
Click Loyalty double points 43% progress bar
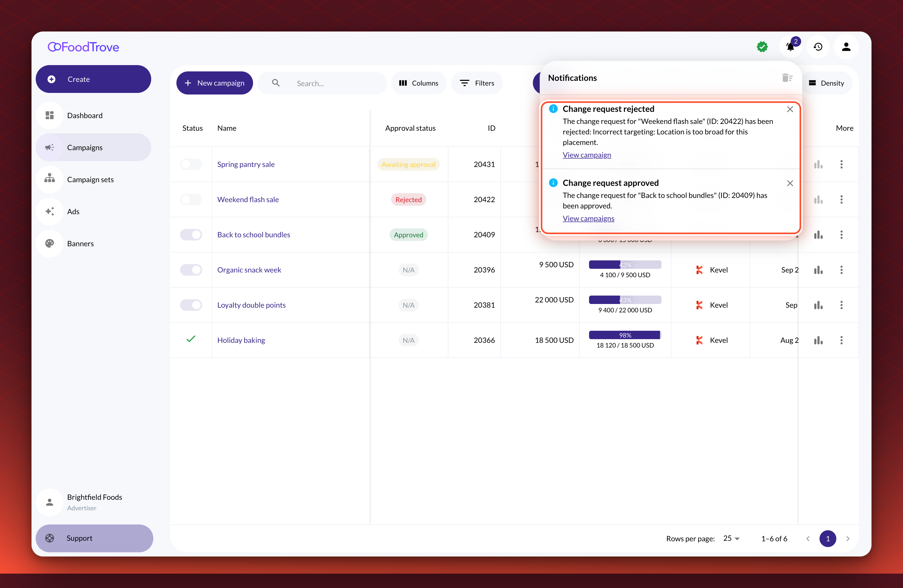(x=625, y=300)
